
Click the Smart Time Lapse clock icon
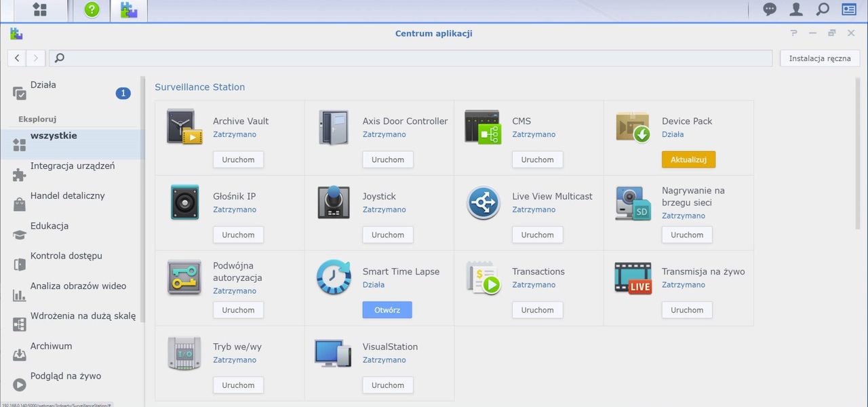coord(334,277)
